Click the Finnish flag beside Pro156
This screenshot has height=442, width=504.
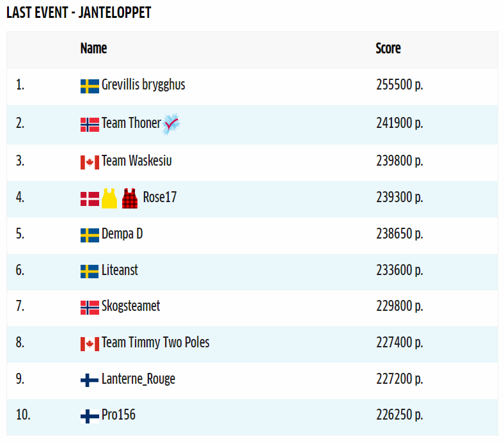click(x=90, y=416)
